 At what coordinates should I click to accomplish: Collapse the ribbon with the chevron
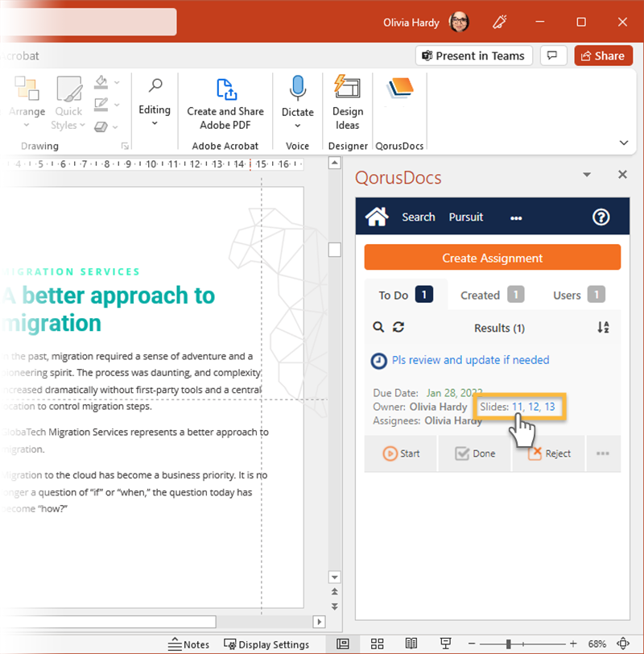click(x=624, y=143)
